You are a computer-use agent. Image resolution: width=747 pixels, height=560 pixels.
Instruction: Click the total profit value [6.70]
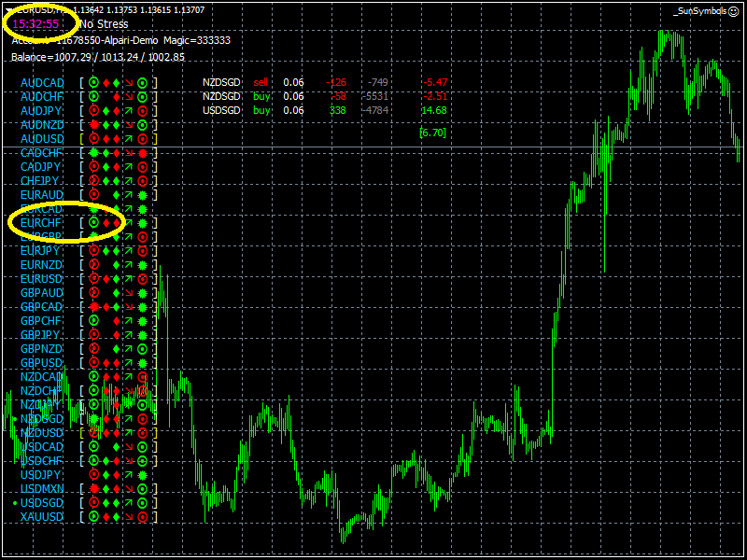coord(432,133)
